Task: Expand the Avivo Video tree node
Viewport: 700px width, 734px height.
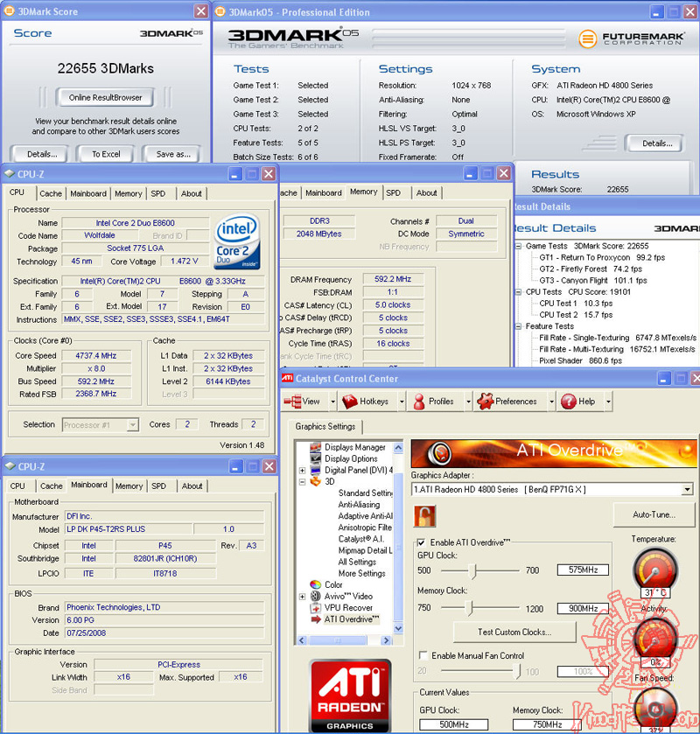Action: pyautogui.click(x=303, y=597)
